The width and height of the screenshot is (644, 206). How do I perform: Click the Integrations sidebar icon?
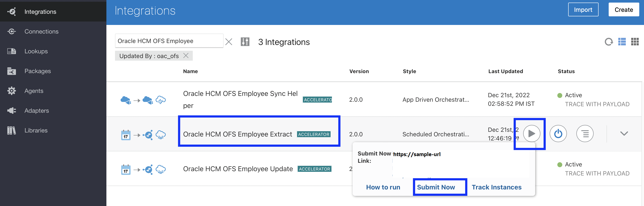[11, 11]
